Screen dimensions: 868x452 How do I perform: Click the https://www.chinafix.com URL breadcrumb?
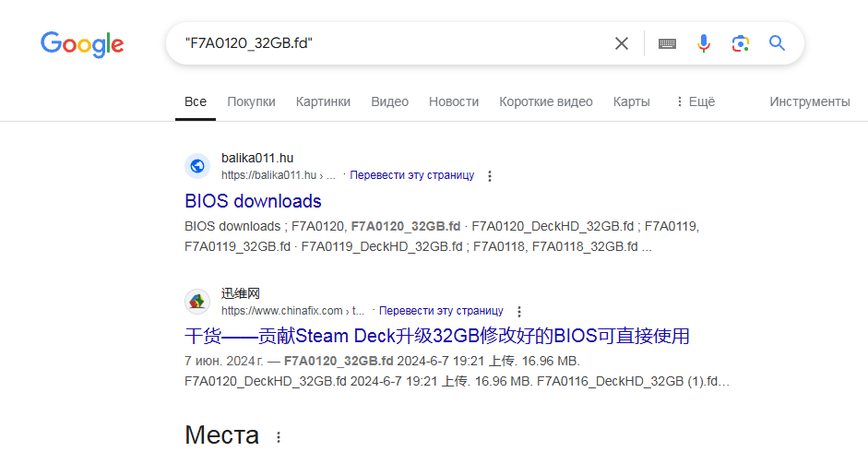tap(292, 311)
